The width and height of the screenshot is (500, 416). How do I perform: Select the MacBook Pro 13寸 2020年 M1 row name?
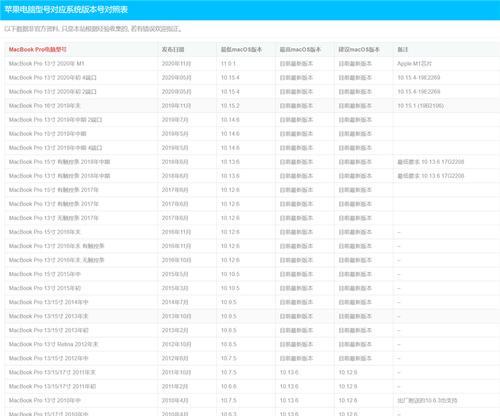click(47, 63)
